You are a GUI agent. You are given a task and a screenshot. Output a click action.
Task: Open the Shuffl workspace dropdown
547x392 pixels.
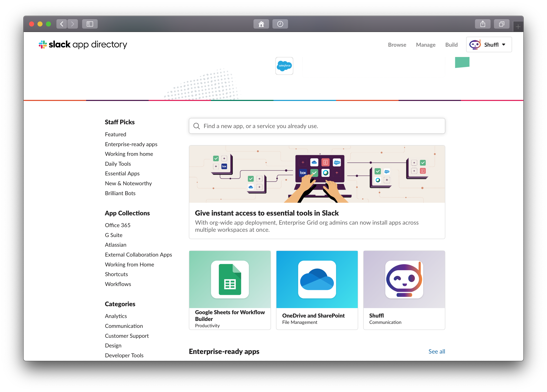coord(489,45)
